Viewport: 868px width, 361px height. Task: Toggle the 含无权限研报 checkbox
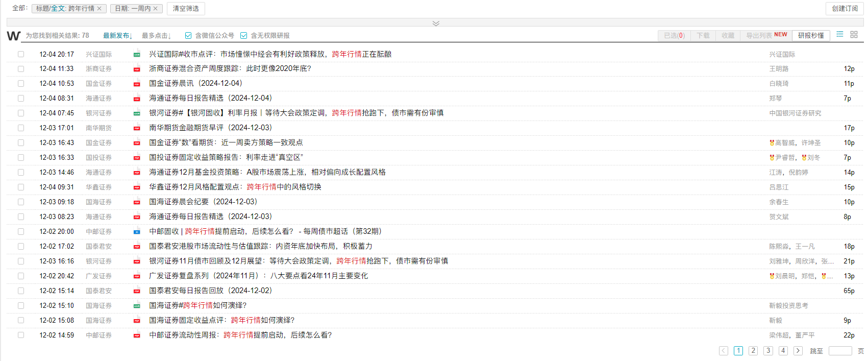tap(244, 36)
